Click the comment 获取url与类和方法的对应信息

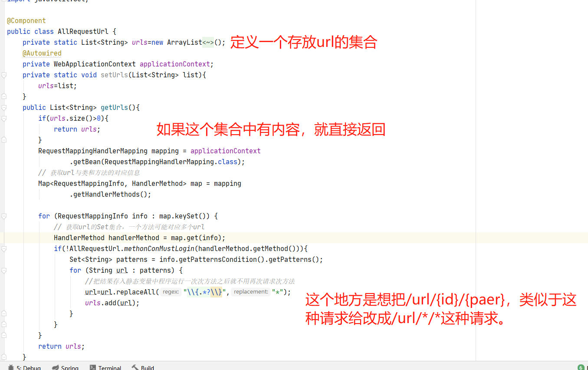(x=89, y=173)
